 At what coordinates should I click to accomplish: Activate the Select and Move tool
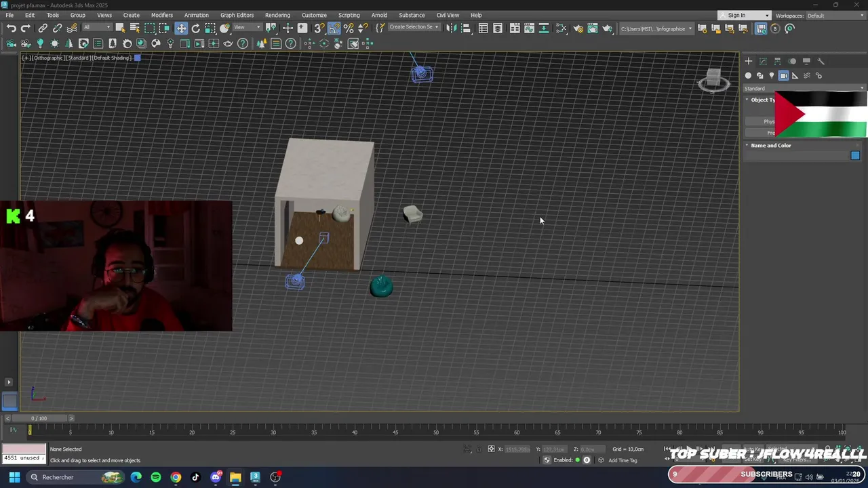(181, 28)
